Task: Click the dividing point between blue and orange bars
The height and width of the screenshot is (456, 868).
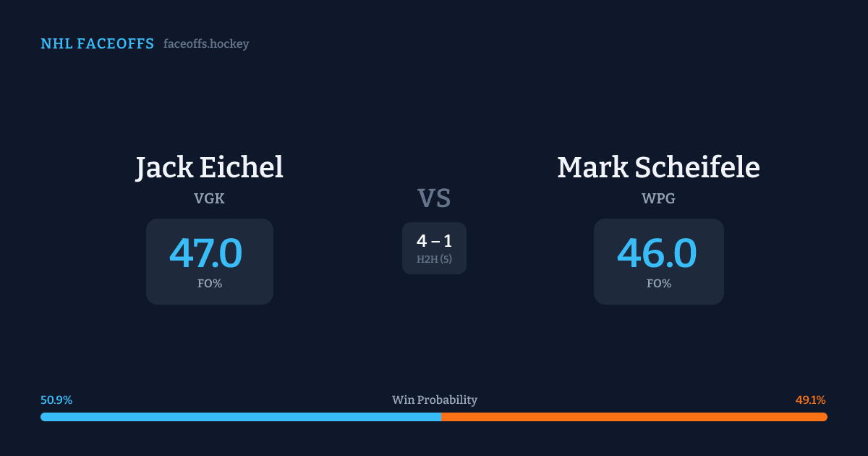Action: pos(441,417)
